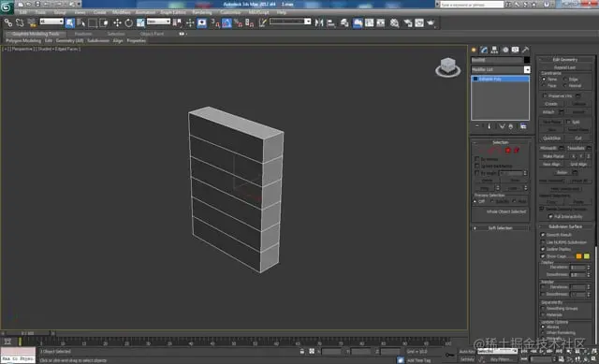Choose the Rectangular Selection Region tool

pyautogui.click(x=93, y=23)
